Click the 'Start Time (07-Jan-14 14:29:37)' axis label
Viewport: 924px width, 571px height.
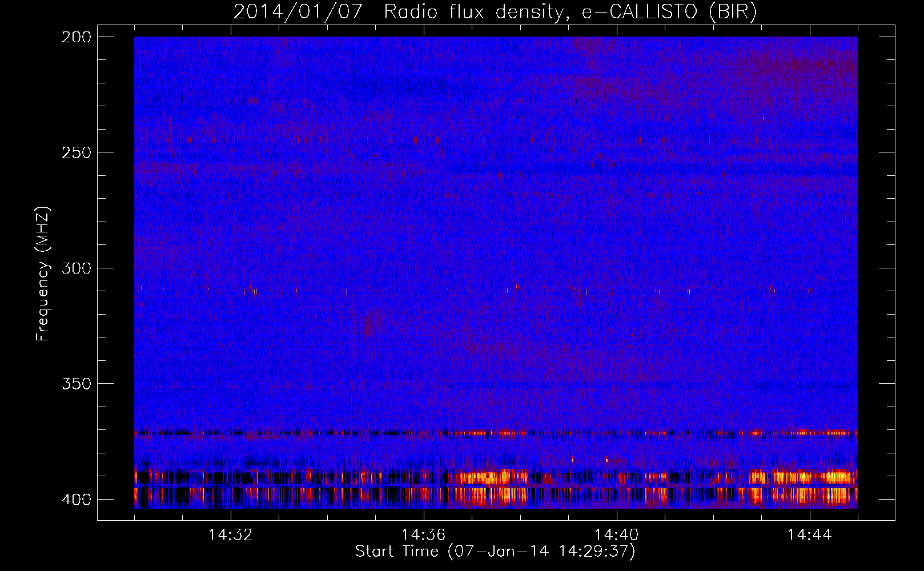(495, 552)
